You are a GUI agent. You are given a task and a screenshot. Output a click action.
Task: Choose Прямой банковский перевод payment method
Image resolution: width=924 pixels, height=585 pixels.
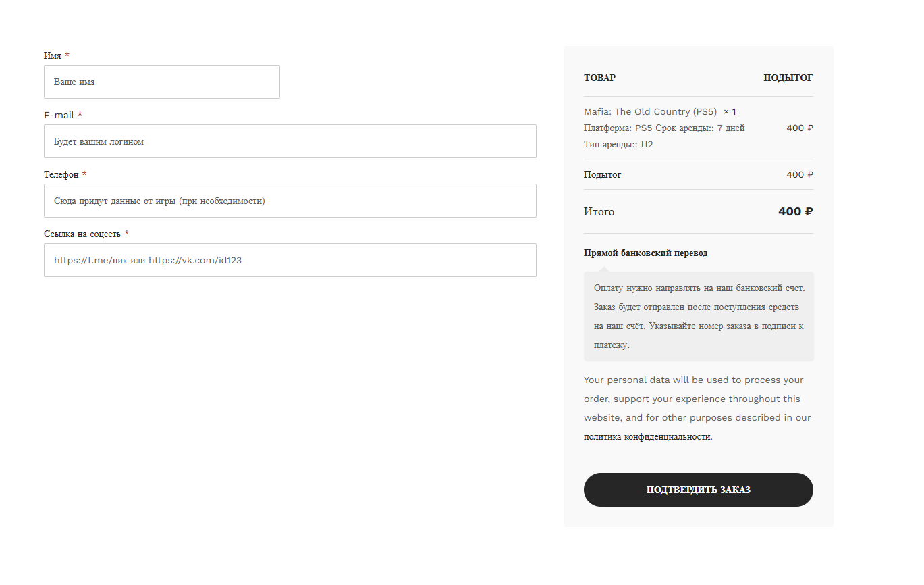tap(646, 253)
